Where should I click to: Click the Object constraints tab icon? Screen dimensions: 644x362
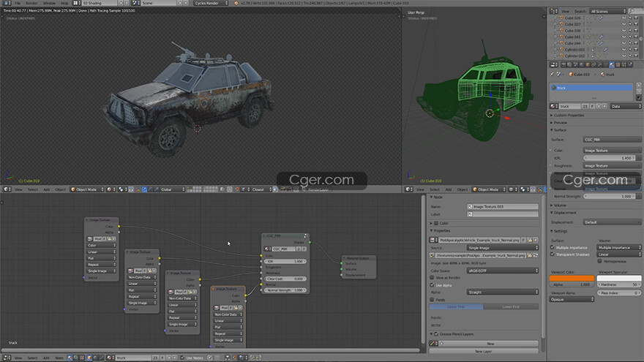[x=594, y=64]
